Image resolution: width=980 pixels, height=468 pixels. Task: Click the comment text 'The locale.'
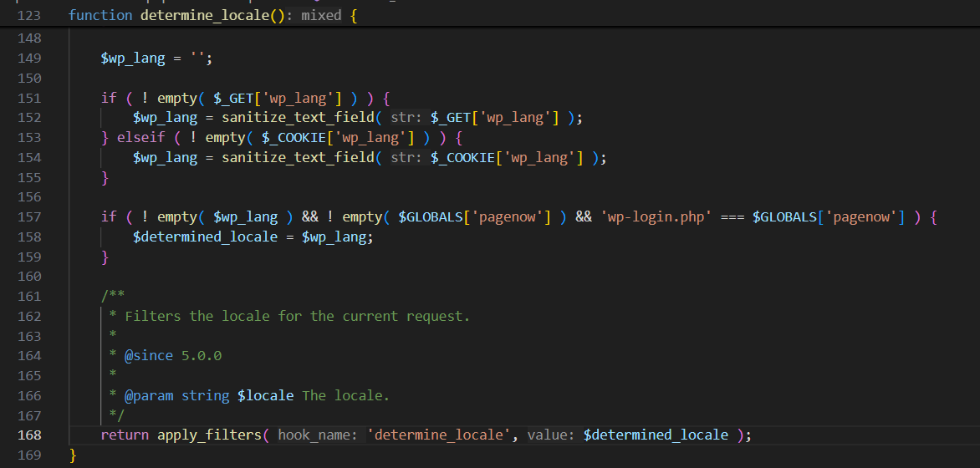coord(345,395)
